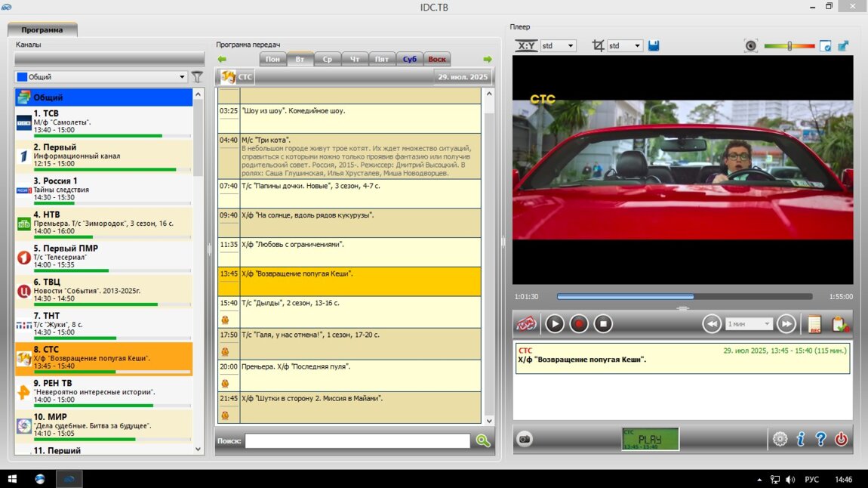Image resolution: width=868 pixels, height=488 pixels.
Task: Stop playback with the Stop button
Action: [x=602, y=324]
